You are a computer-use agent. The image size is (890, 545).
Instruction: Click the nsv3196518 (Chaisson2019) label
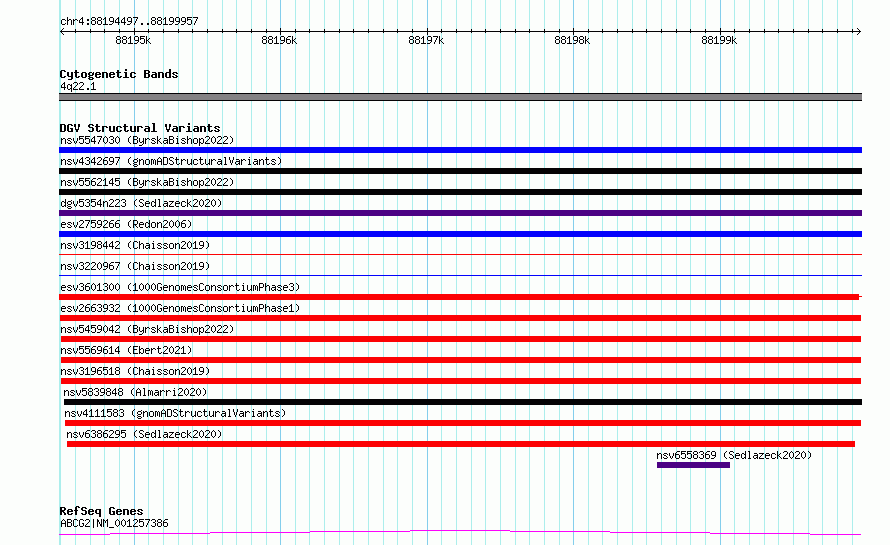tap(135, 371)
